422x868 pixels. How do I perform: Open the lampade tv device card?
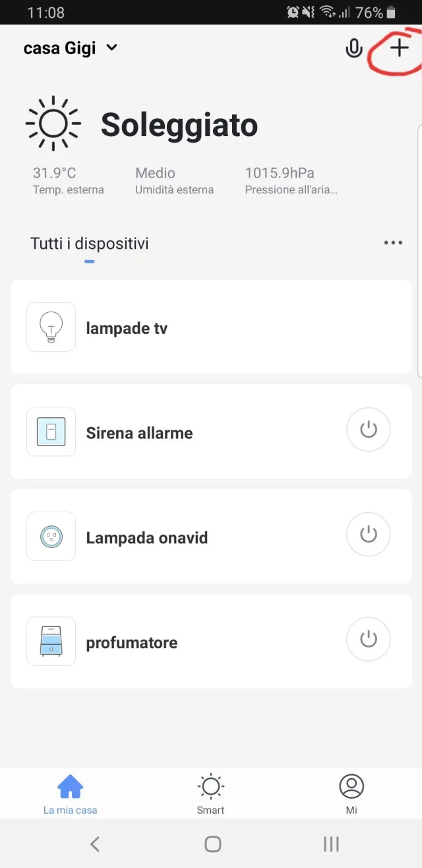click(x=198, y=327)
